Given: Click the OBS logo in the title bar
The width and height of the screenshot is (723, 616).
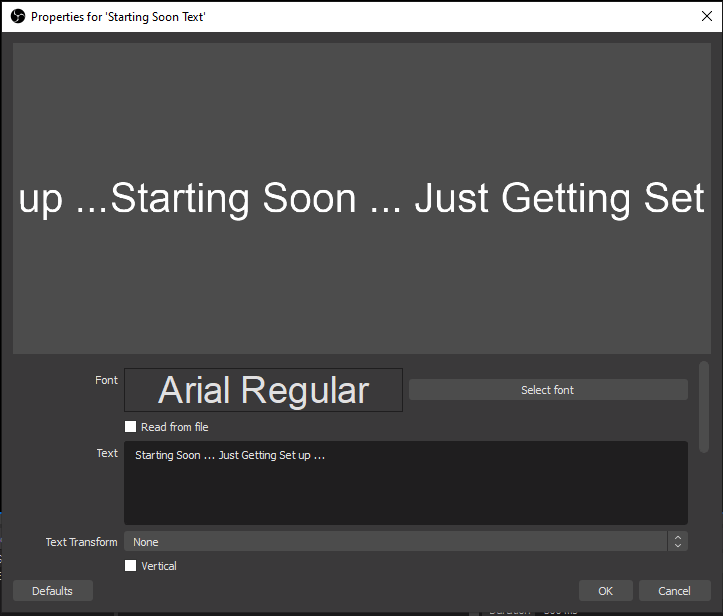Looking at the screenshot, I should 17,17.
